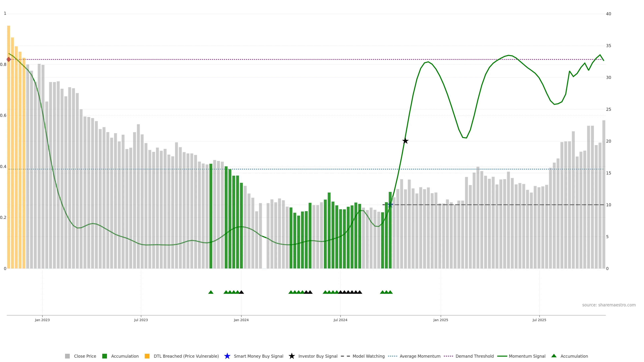Toggle DTL Breached (Price Vulnerable) legend entry
This screenshot has height=362, width=644.
pyautogui.click(x=186, y=356)
